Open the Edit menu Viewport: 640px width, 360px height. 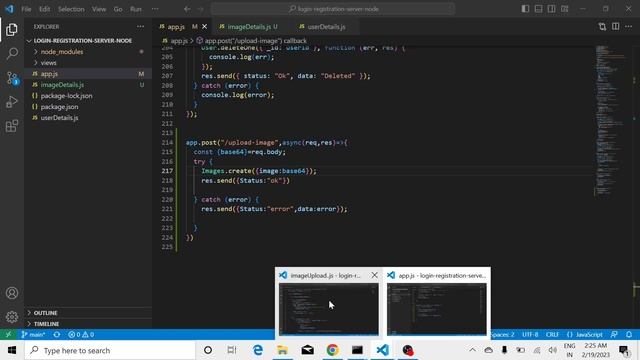pos(44,9)
